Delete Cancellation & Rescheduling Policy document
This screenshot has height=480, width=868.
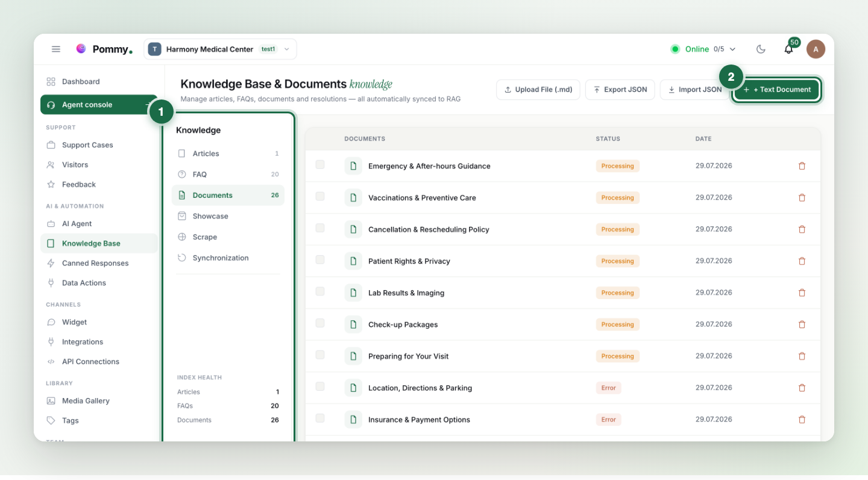802,229
